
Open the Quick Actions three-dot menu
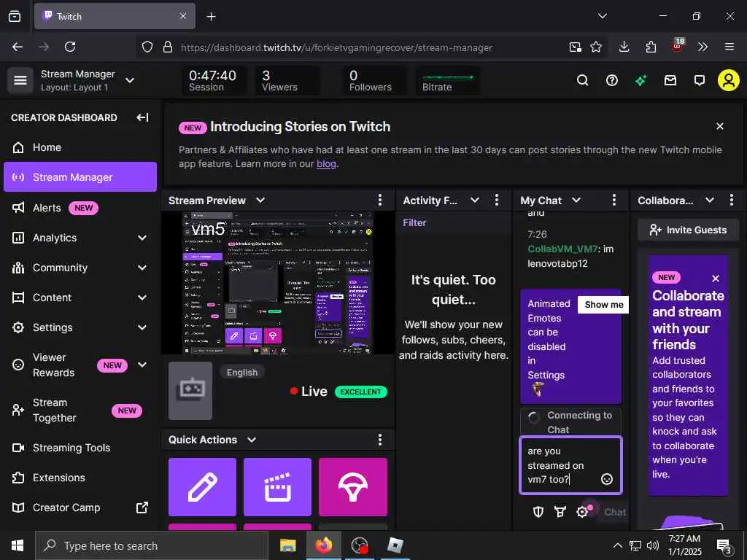click(x=379, y=440)
